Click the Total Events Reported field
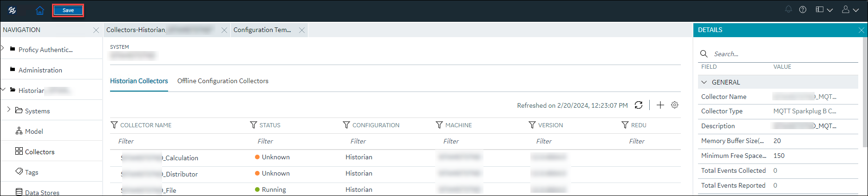 point(778,185)
